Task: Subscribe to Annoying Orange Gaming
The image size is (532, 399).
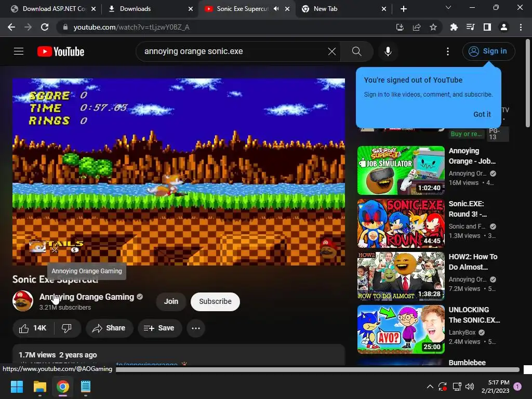Action: click(x=215, y=301)
